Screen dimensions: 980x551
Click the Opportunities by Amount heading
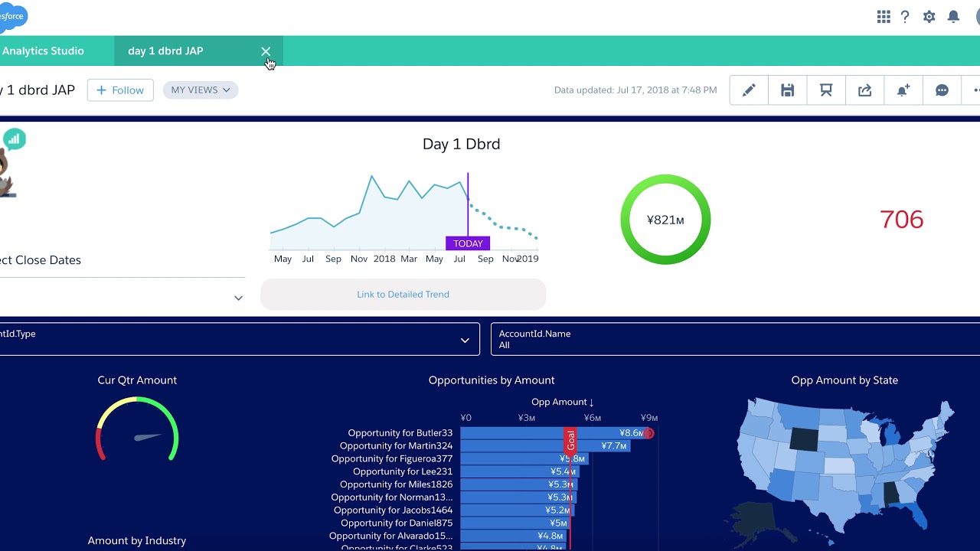pyautogui.click(x=492, y=380)
